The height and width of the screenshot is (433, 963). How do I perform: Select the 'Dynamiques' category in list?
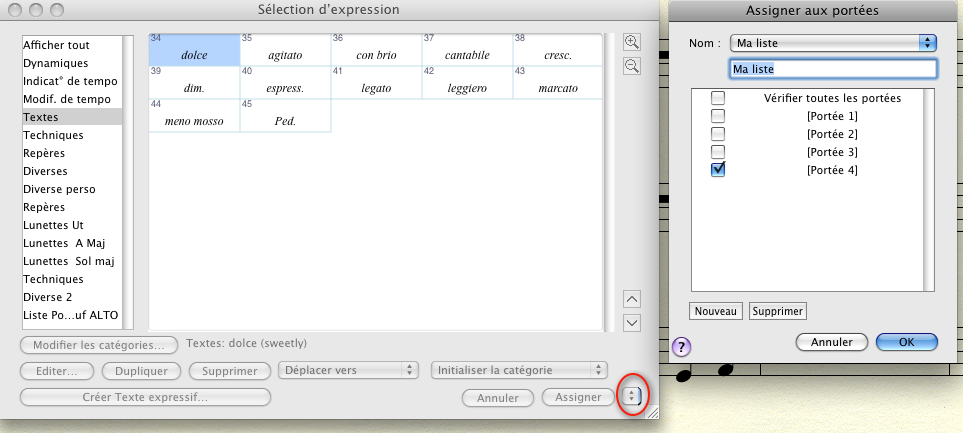(55, 63)
